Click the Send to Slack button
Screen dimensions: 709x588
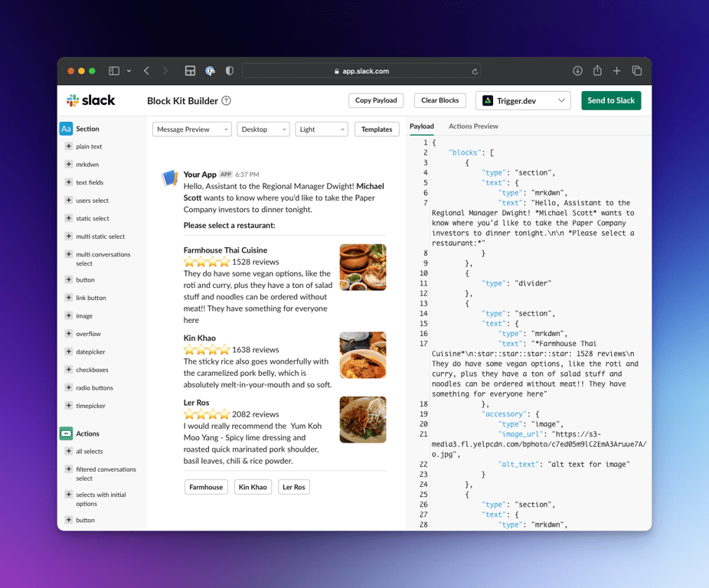pyautogui.click(x=611, y=100)
